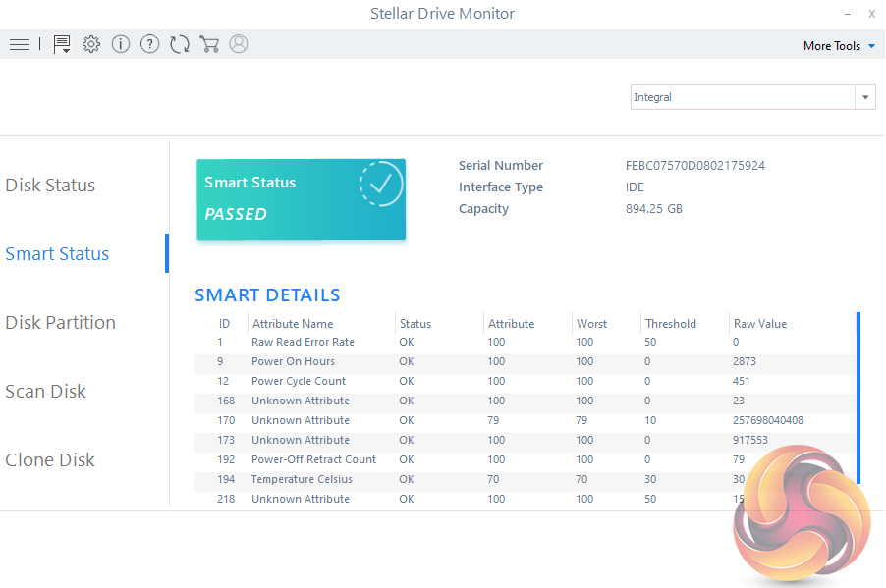This screenshot has height=588, width=886.
Task: Click the info about icon
Action: [x=121, y=44]
